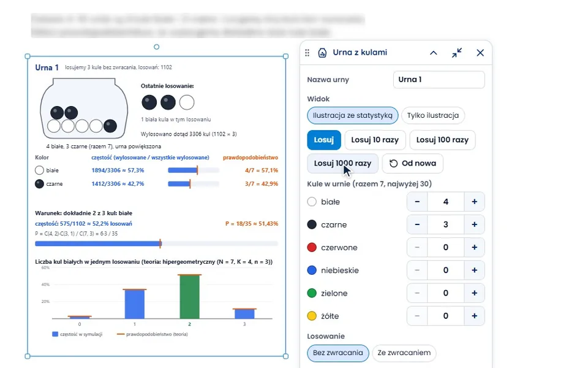The width and height of the screenshot is (588, 368).
Task: Add a żółte ball with the plus button
Action: click(474, 316)
